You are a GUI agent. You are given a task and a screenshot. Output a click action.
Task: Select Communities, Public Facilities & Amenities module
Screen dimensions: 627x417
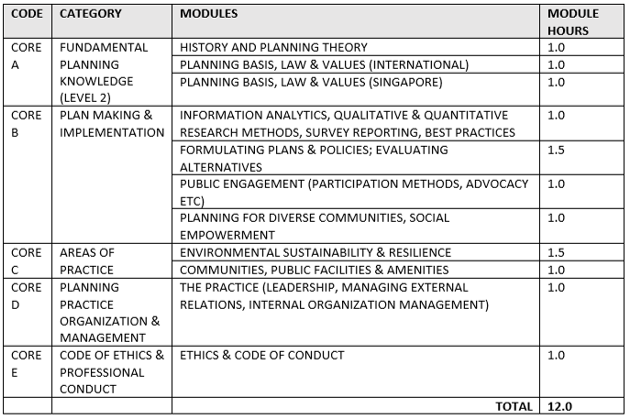tap(312, 269)
